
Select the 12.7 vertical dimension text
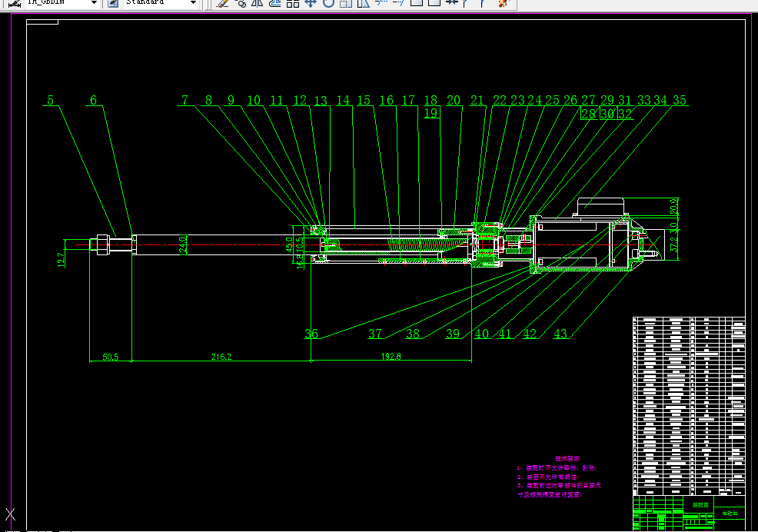(x=61, y=260)
